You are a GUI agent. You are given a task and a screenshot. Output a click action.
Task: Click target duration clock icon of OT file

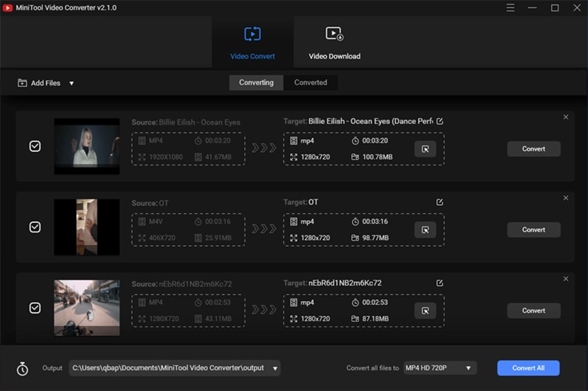click(355, 221)
